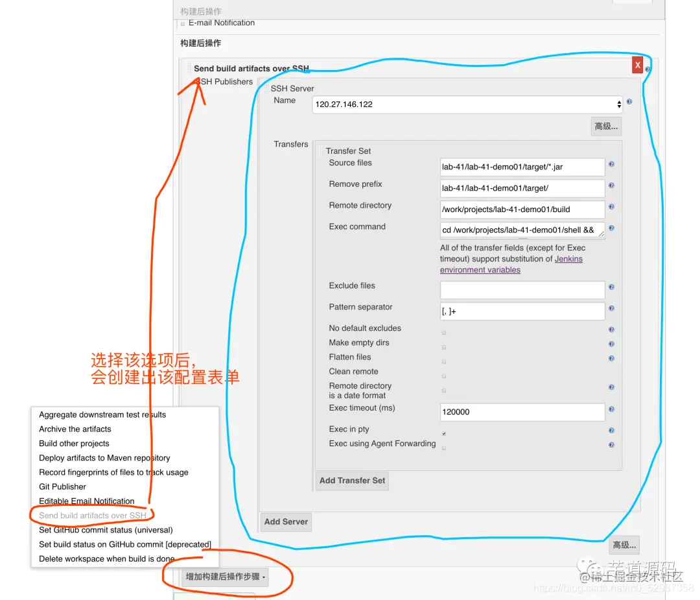This screenshot has width=700, height=600.
Task: Choose Set build status on GitHub commit [deprecated]
Action: click(125, 544)
